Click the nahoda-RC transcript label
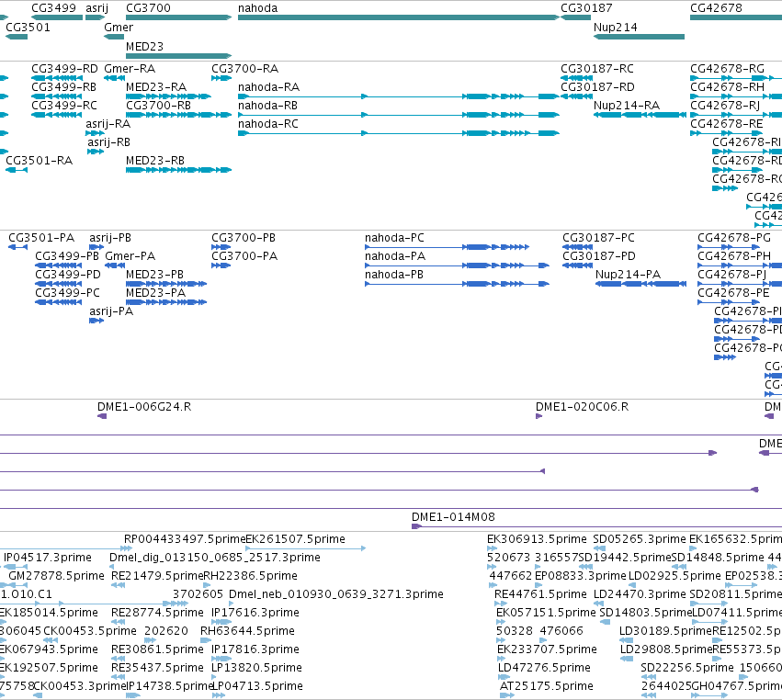 (x=267, y=124)
